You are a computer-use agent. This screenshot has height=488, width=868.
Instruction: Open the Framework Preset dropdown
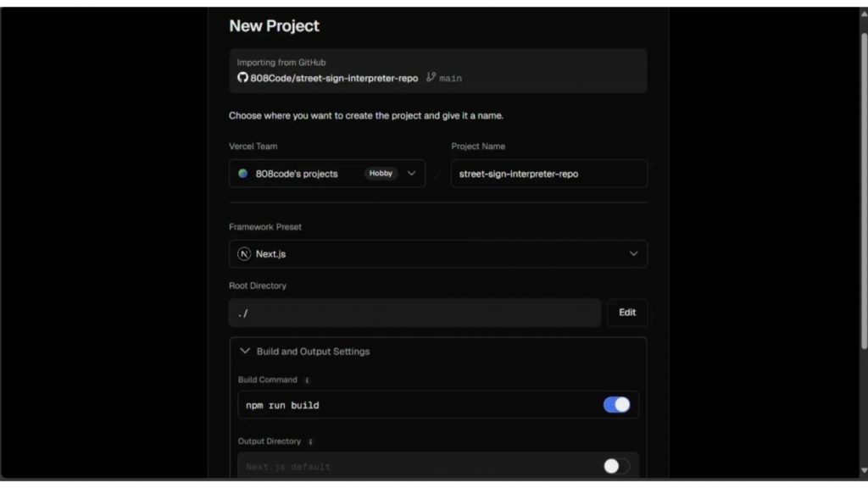click(633, 254)
